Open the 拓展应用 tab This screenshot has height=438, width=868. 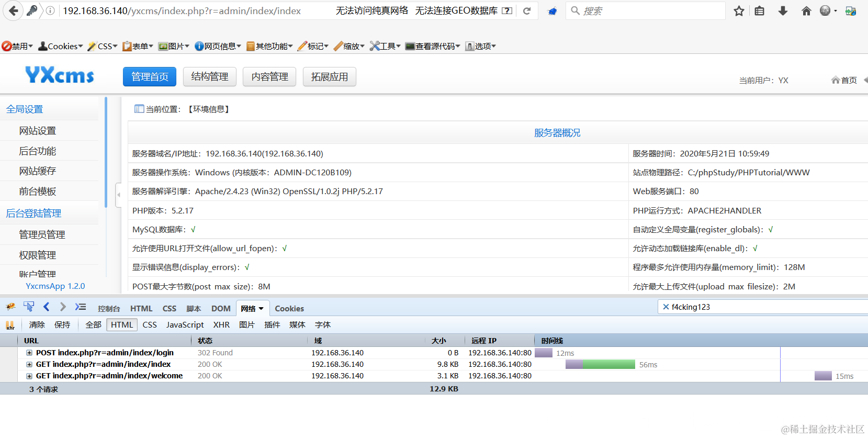pyautogui.click(x=330, y=77)
